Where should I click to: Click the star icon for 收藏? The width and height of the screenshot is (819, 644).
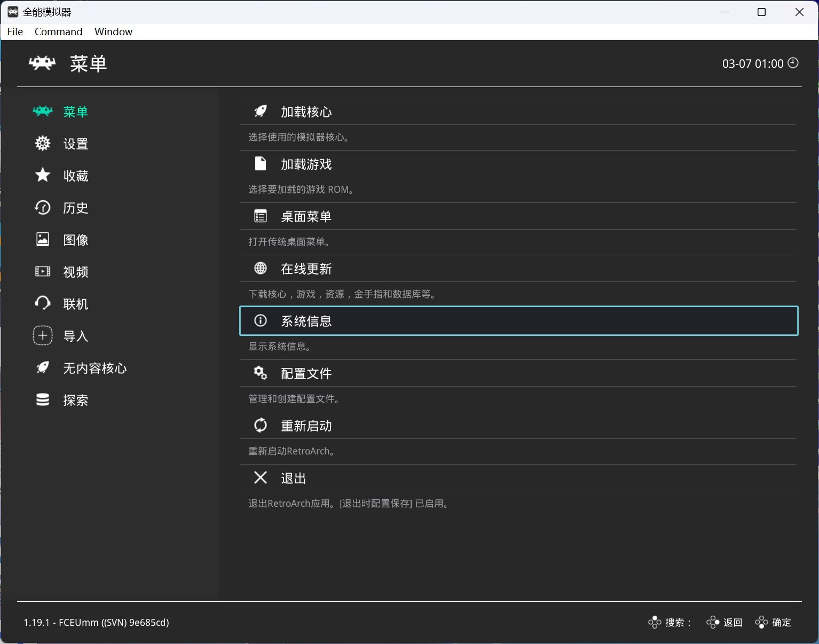click(x=43, y=175)
